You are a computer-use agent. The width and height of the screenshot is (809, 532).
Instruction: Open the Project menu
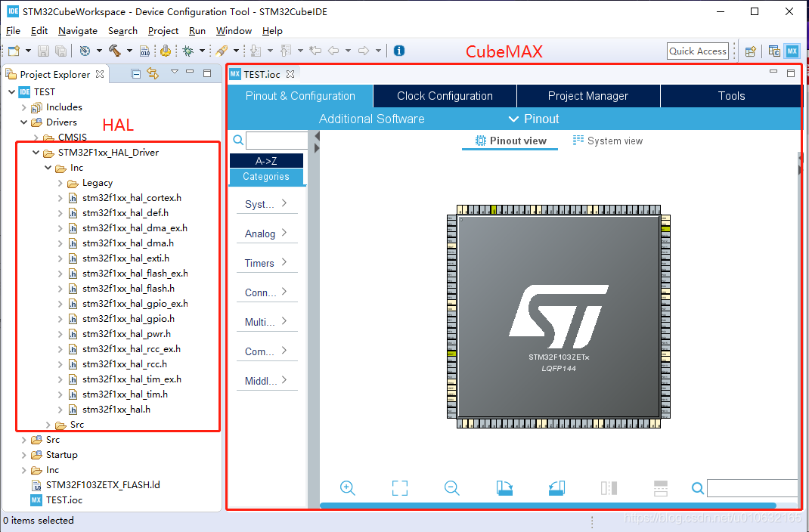tap(163, 31)
